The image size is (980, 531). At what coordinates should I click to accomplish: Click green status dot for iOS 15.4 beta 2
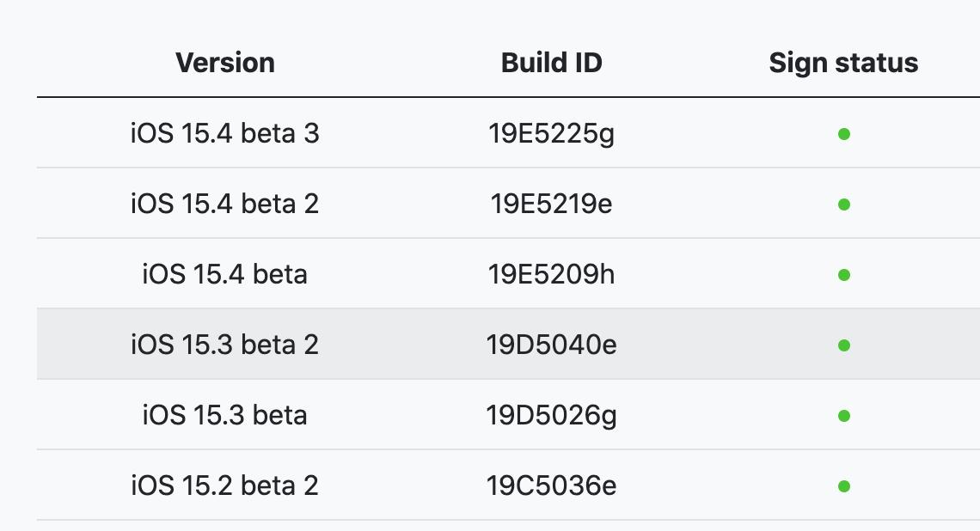pyautogui.click(x=843, y=204)
